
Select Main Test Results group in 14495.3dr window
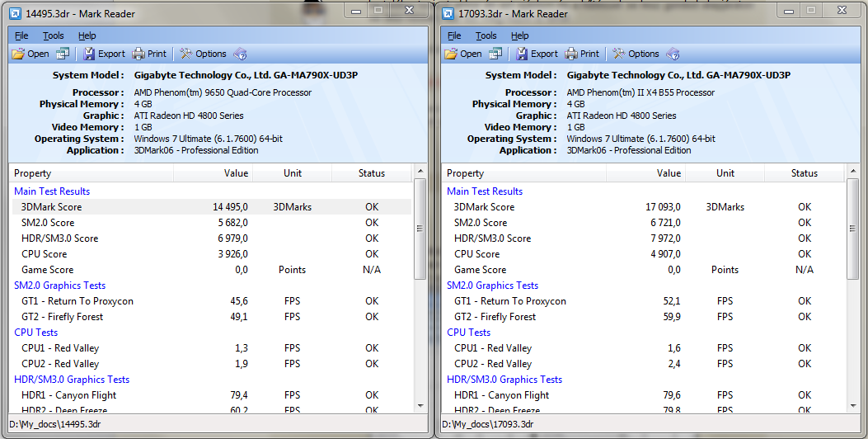[x=52, y=191]
